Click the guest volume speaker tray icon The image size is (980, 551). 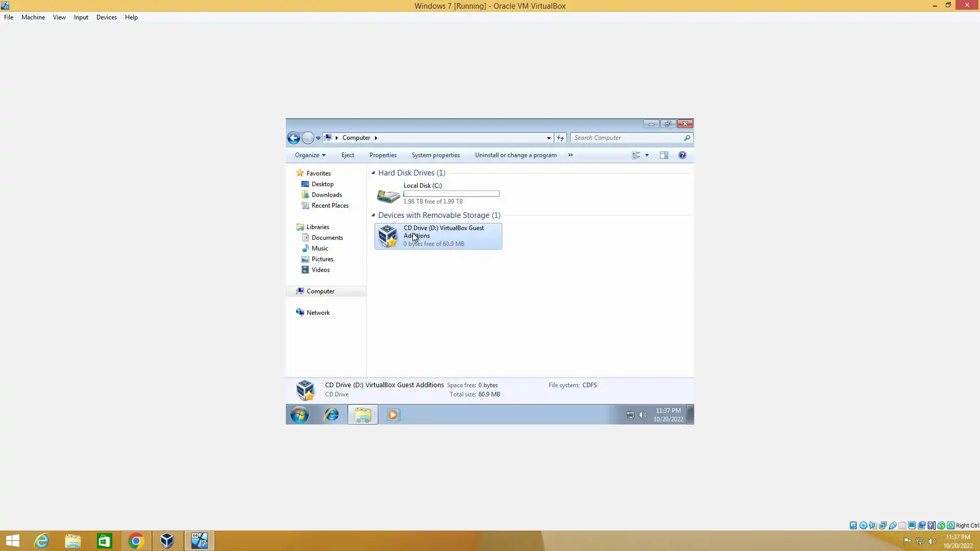click(643, 415)
